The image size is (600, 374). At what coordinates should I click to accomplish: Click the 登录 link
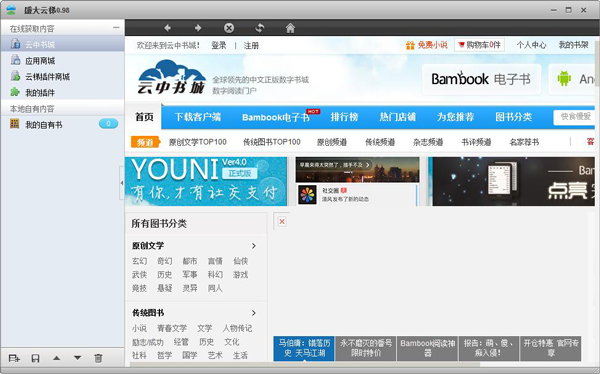(218, 46)
